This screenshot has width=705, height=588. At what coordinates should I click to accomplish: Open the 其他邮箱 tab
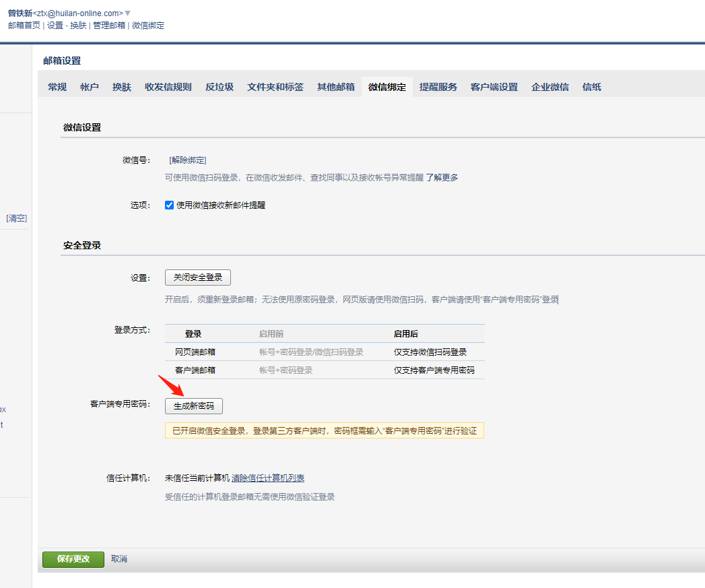(336, 87)
